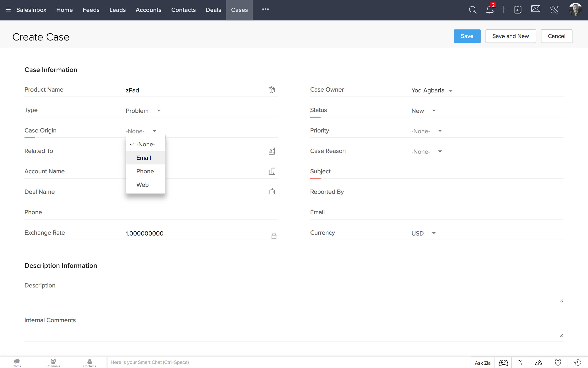Open the search icon in top bar
Viewport: 588px width, 368px height.
[473, 10]
